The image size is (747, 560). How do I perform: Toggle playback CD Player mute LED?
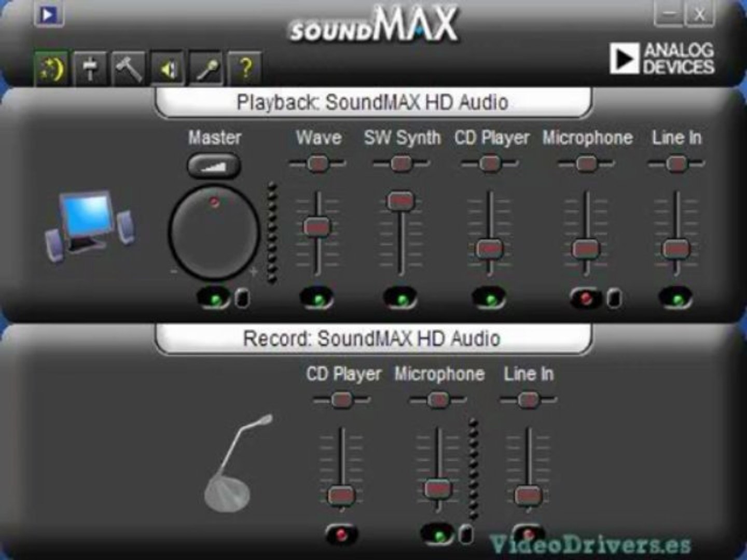tap(489, 299)
